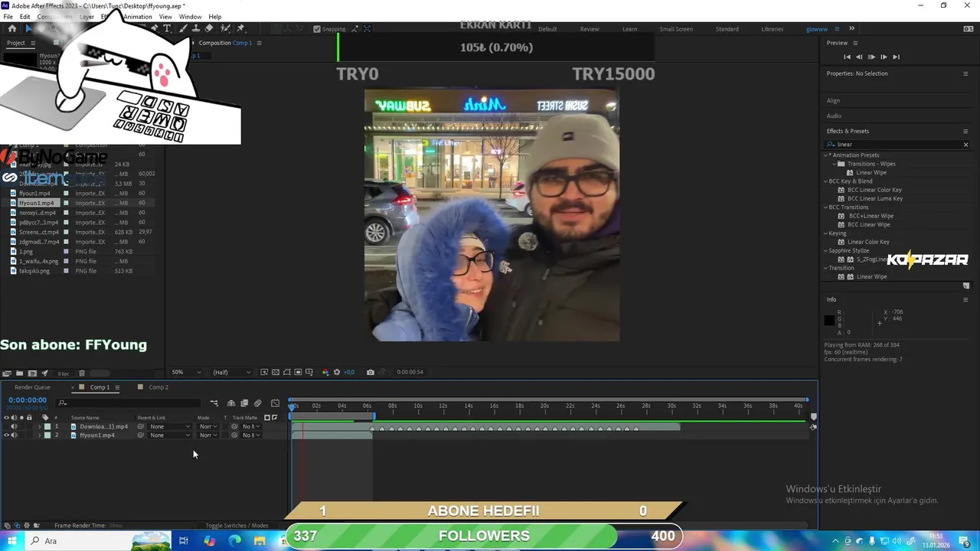Toggle the Snapping checkbox

[x=317, y=29]
